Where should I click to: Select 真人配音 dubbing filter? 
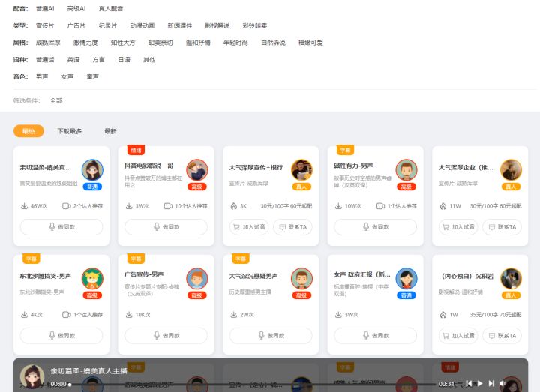point(112,8)
